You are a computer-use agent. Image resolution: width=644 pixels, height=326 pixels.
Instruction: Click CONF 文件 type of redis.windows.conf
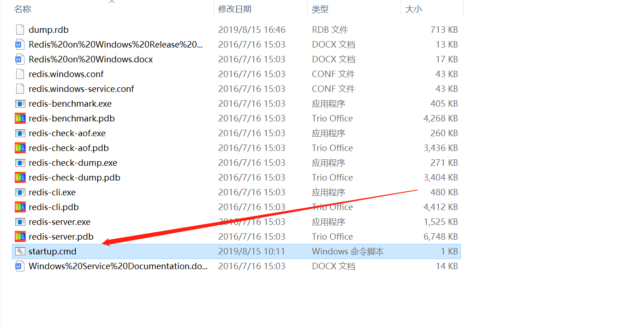pos(333,74)
